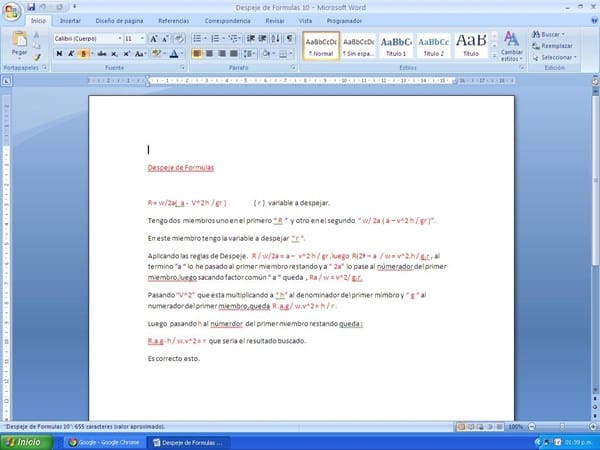The width and height of the screenshot is (600, 450).
Task: Increase paragraph indent
Action: (262, 38)
